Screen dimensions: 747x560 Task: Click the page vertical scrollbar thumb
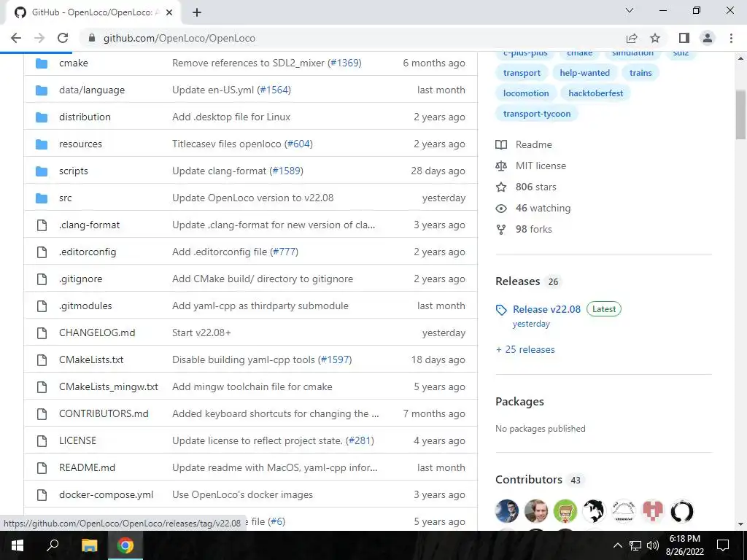click(741, 114)
